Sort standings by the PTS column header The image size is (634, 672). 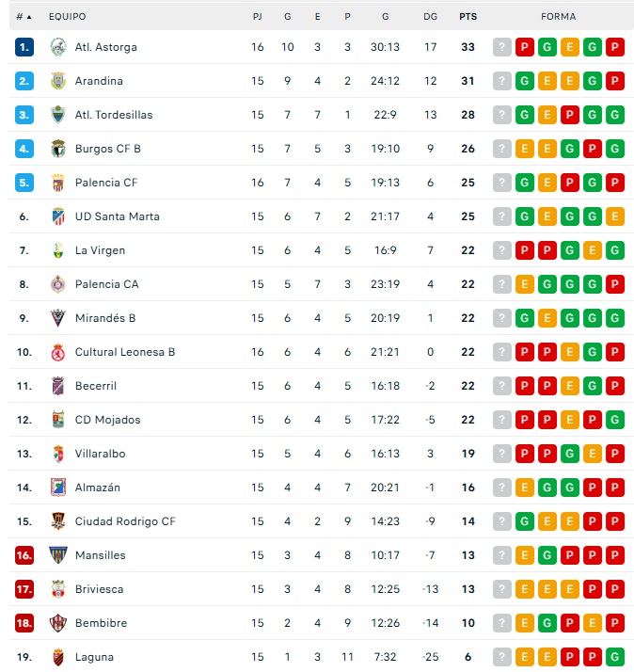(x=468, y=17)
